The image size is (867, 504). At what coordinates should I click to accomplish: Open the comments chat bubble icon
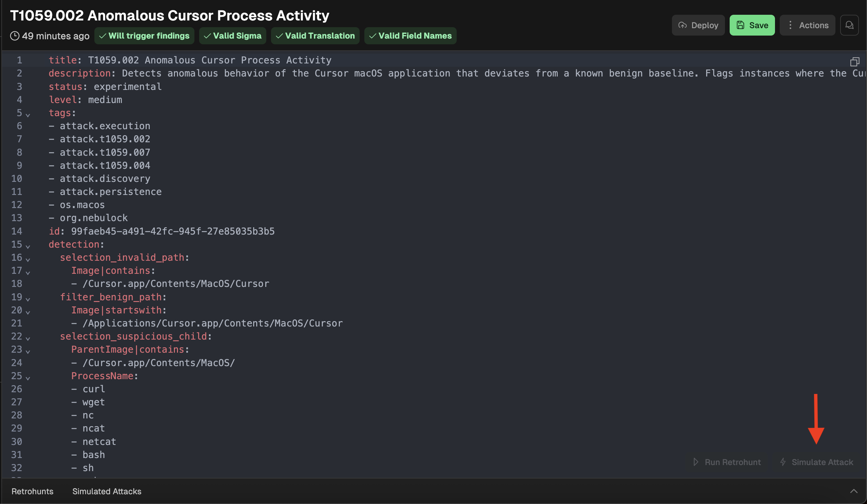coord(849,25)
